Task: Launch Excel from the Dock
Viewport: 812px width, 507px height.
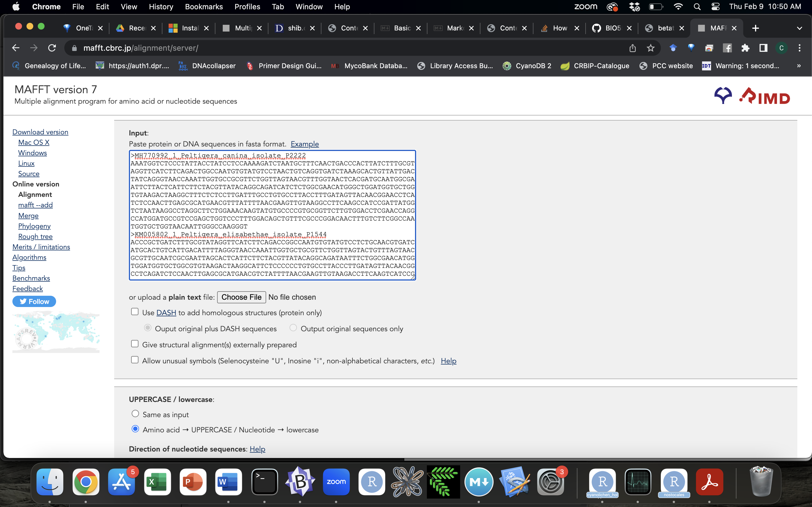Action: (157, 482)
